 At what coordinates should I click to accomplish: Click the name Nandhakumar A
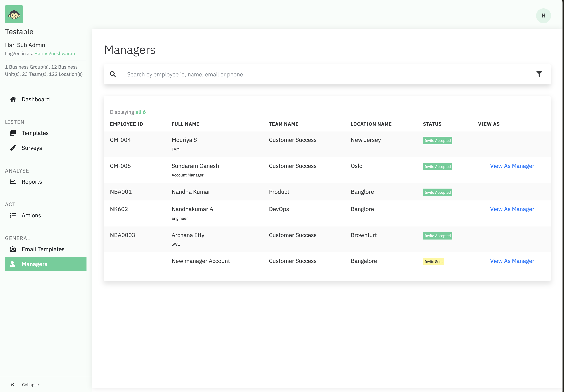tap(192, 209)
